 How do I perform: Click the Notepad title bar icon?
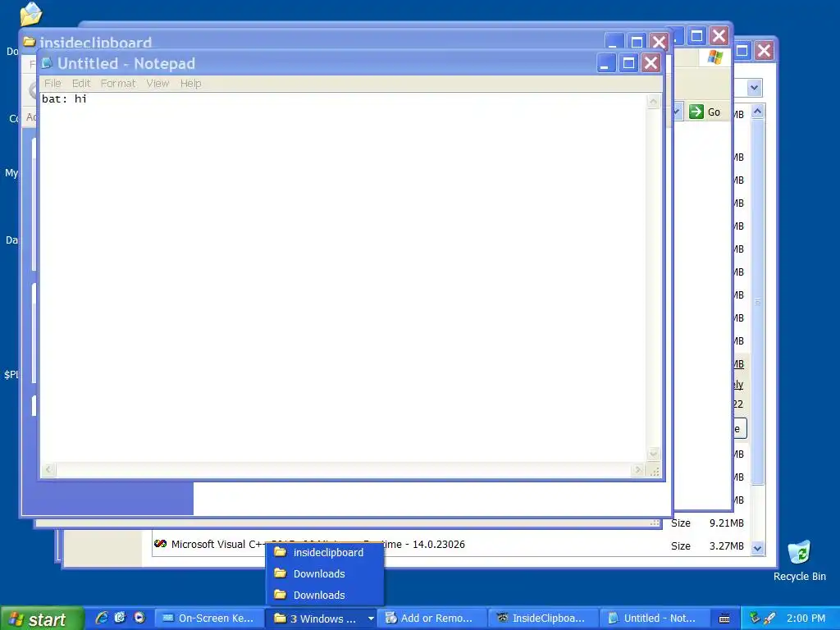click(x=47, y=63)
